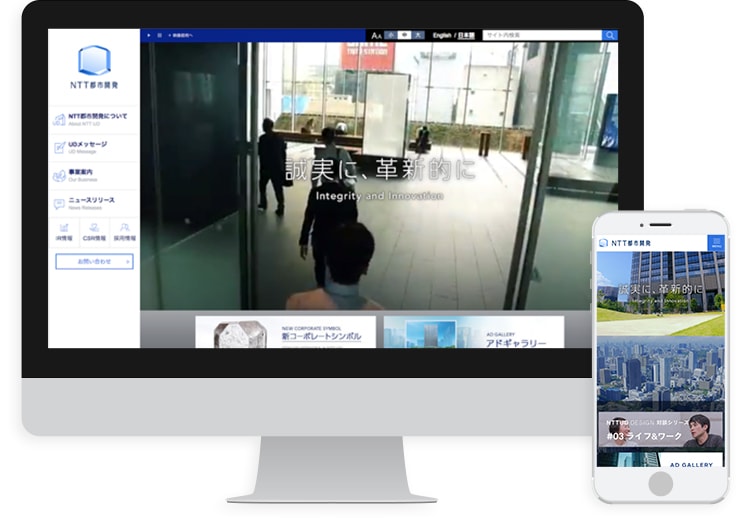Click the NTT Urban Development logo in sidebar
This screenshot has height=530, width=750.
tap(94, 68)
